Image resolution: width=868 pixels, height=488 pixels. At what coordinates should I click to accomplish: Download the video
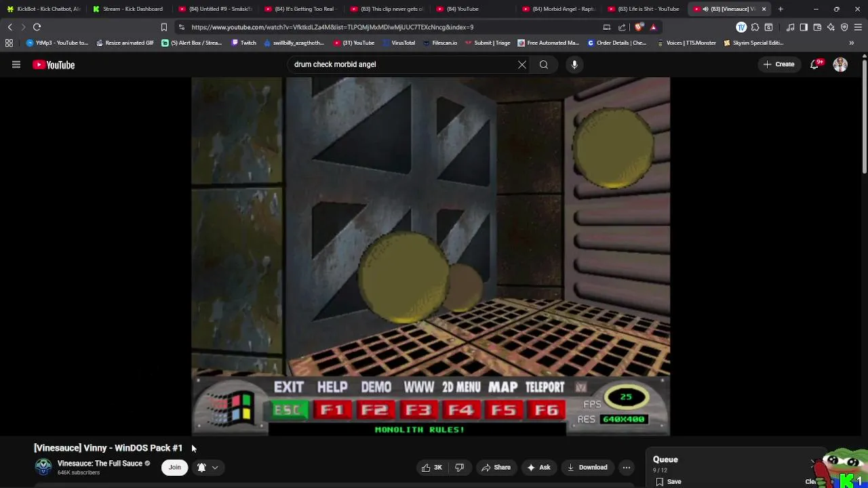pyautogui.click(x=587, y=467)
